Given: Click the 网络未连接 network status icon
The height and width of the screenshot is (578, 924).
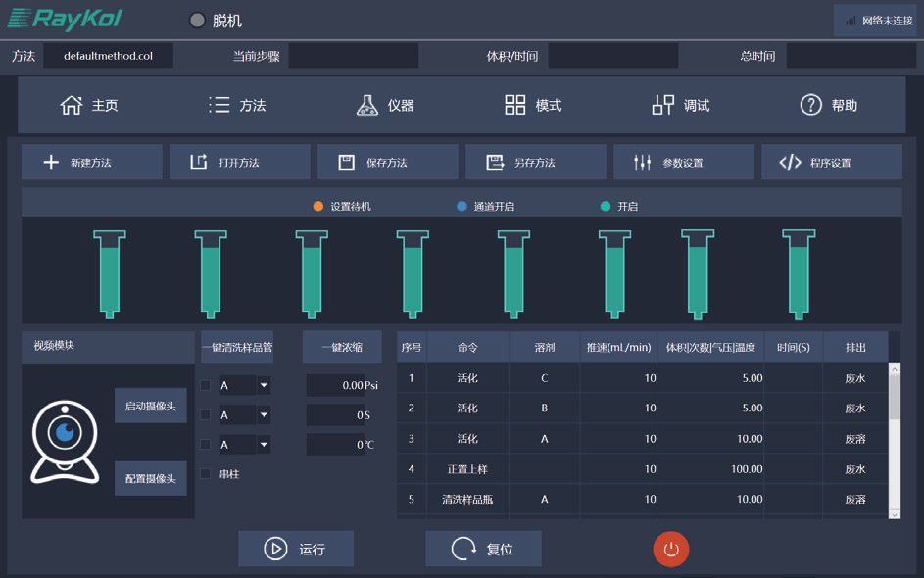Looking at the screenshot, I should click(x=851, y=21).
